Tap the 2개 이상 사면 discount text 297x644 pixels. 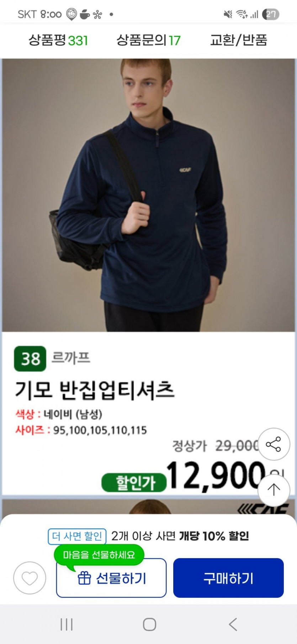tap(180, 536)
